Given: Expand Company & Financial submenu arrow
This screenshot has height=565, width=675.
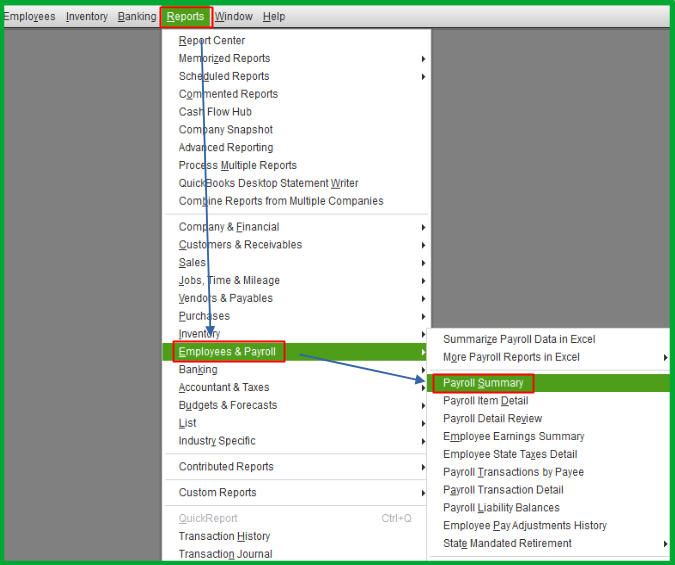Looking at the screenshot, I should [x=423, y=227].
